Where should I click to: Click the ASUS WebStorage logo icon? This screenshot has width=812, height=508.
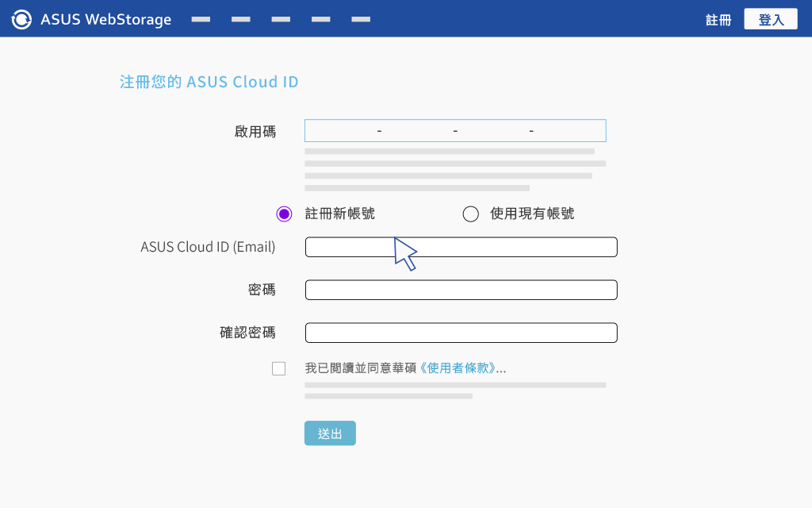pos(21,19)
